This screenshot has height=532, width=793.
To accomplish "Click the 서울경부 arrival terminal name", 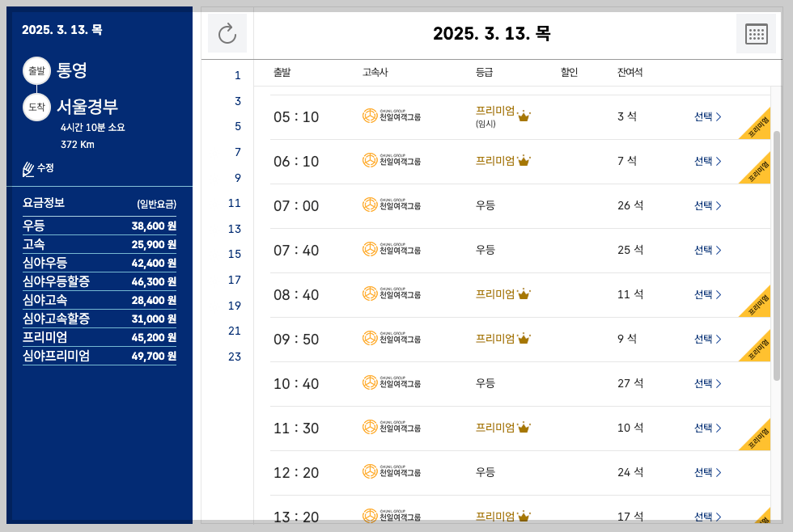I will point(87,107).
